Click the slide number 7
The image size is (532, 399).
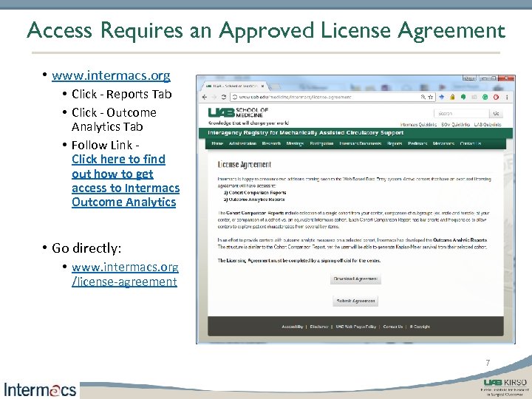pos(488,363)
